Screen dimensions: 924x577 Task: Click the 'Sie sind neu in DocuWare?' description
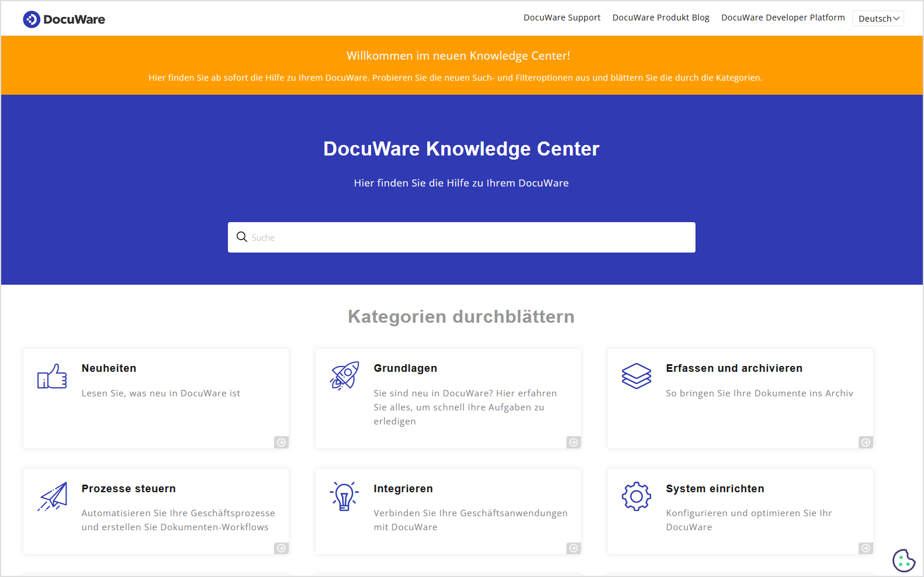[x=465, y=407]
